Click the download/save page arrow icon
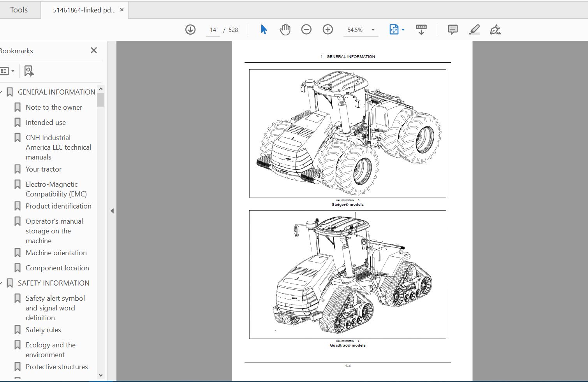 pos(190,30)
